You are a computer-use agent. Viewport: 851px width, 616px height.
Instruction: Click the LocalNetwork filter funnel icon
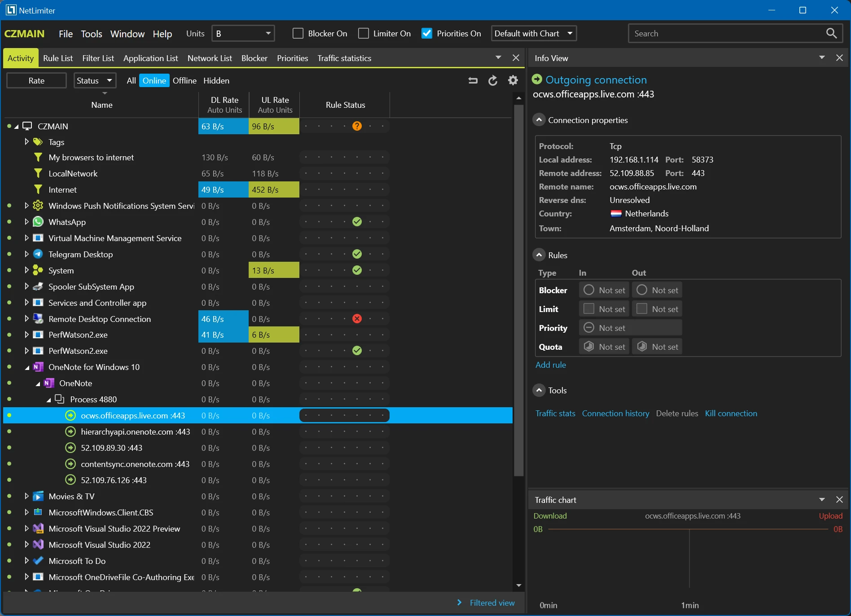tap(38, 173)
